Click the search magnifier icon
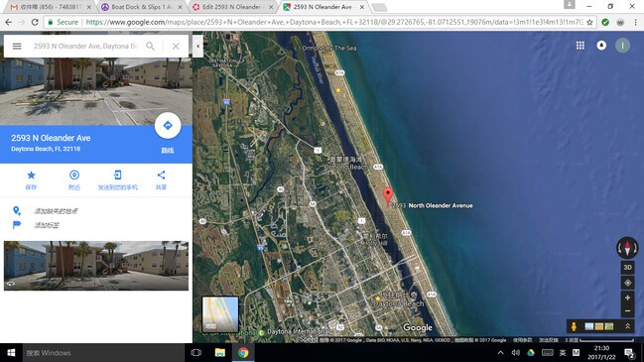Image resolution: width=644 pixels, height=362 pixels. (x=150, y=46)
